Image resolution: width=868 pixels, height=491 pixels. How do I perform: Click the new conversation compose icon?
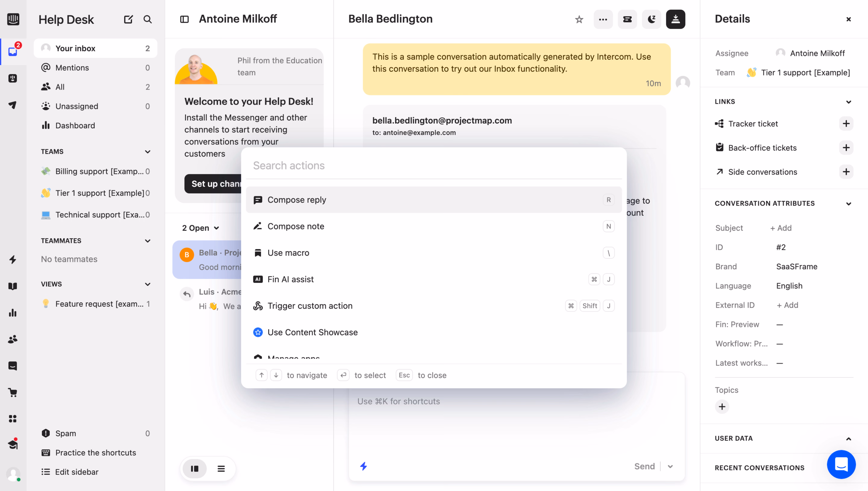128,19
